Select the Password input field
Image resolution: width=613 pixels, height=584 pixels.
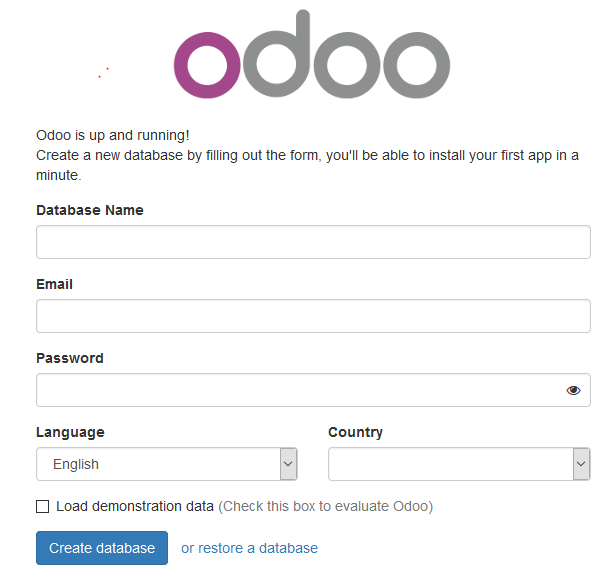click(x=300, y=390)
